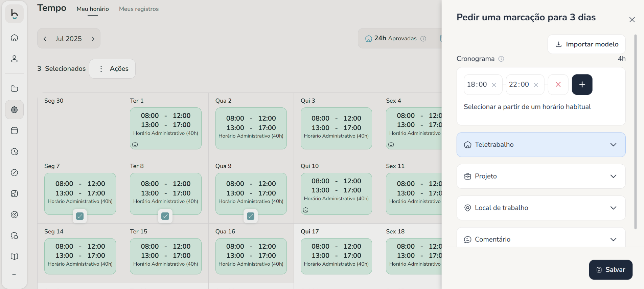Open the Local de trabalho dropdown

(x=540, y=208)
